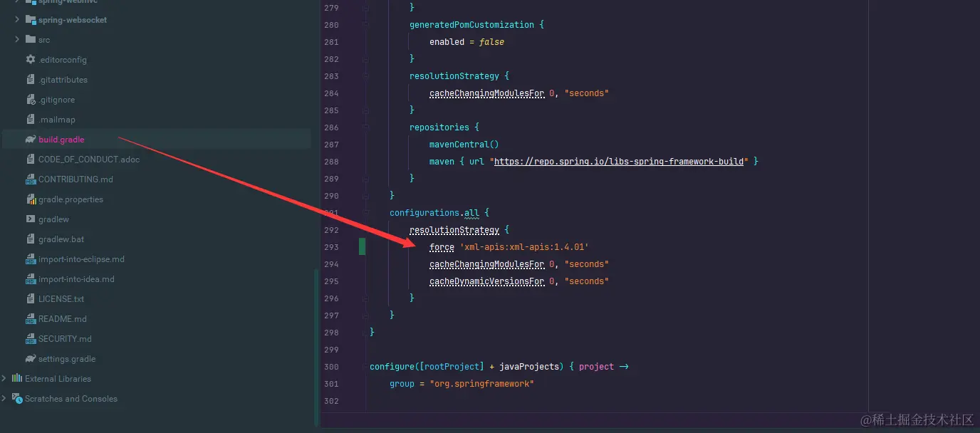Click the README.md markdown icon
980x433 pixels.
[x=31, y=319]
